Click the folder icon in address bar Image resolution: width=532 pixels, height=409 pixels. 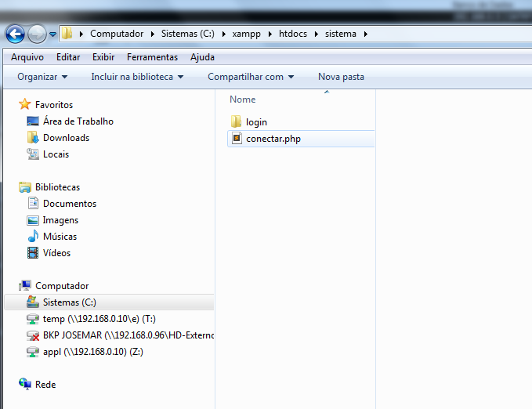67,33
